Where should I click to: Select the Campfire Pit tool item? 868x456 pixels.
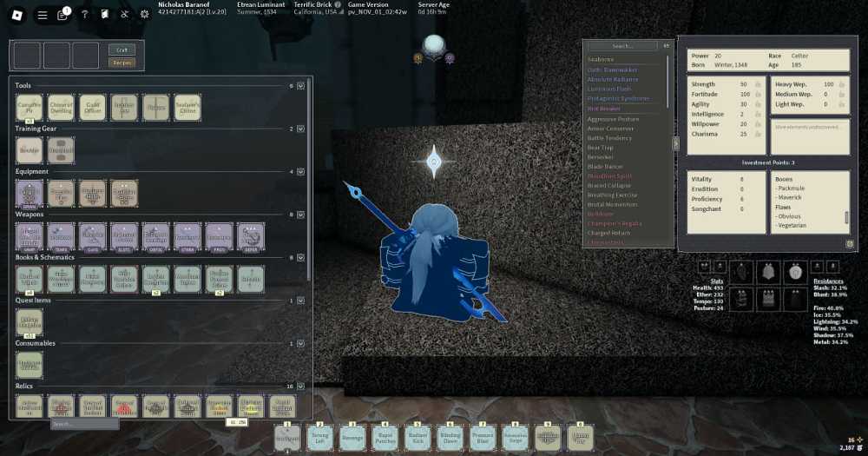pos(30,108)
